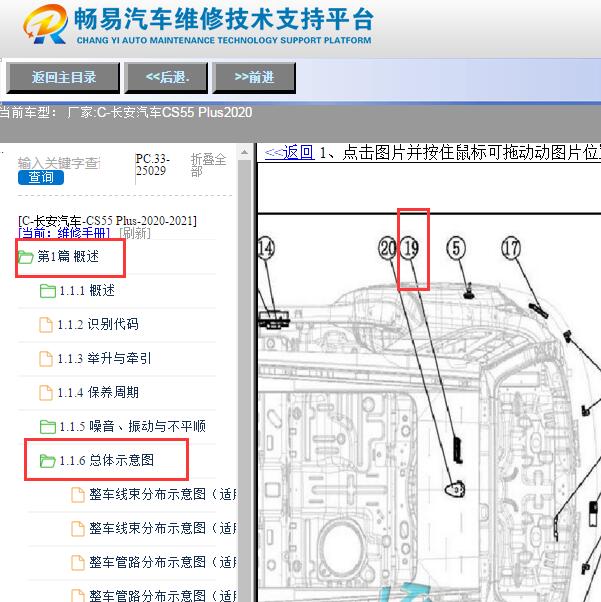Click the 返回主目录 button
This screenshot has width=601, height=602.
[x=63, y=78]
